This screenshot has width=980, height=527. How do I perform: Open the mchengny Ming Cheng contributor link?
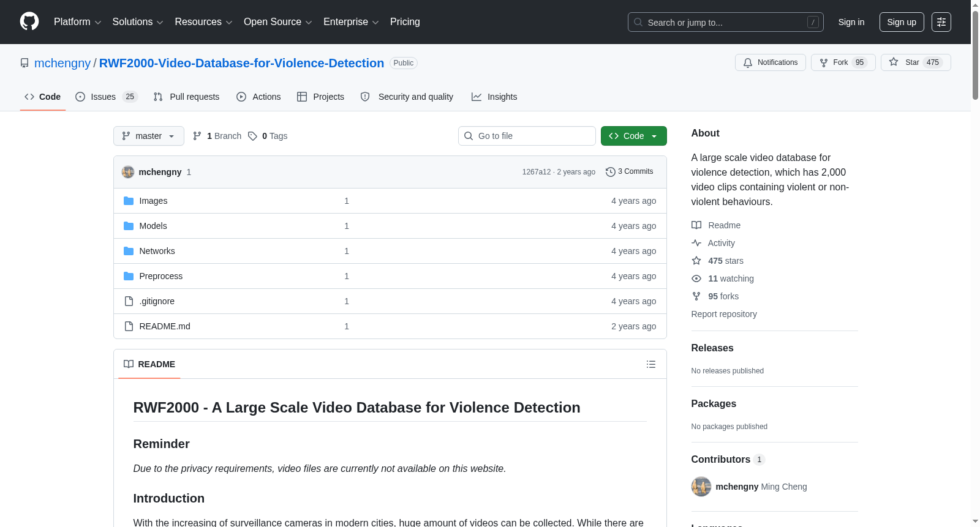[x=761, y=487]
